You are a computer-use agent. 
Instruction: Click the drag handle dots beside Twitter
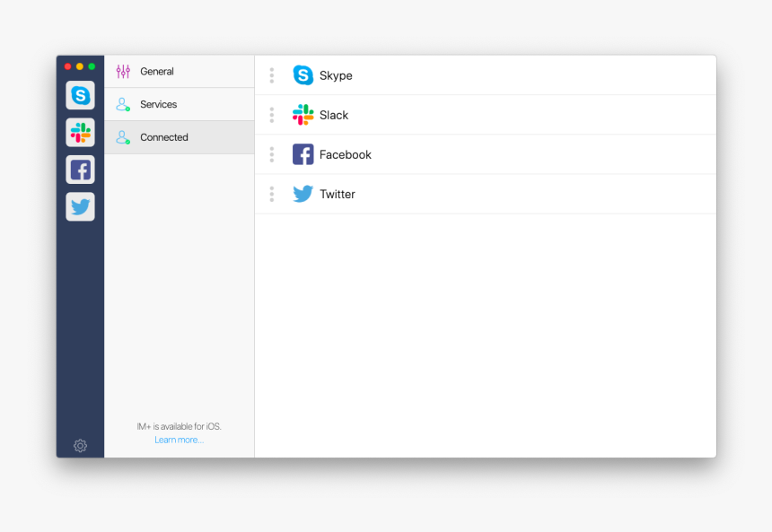point(272,194)
